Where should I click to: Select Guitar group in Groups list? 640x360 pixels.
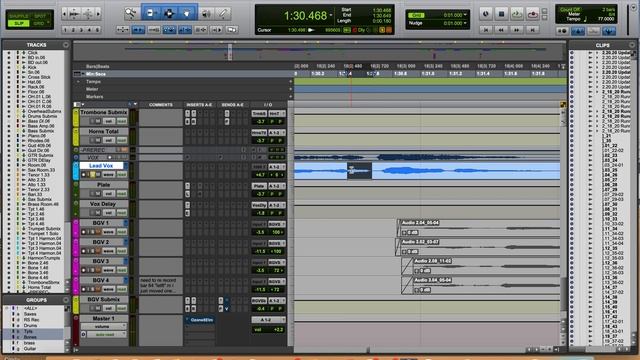tap(30, 349)
